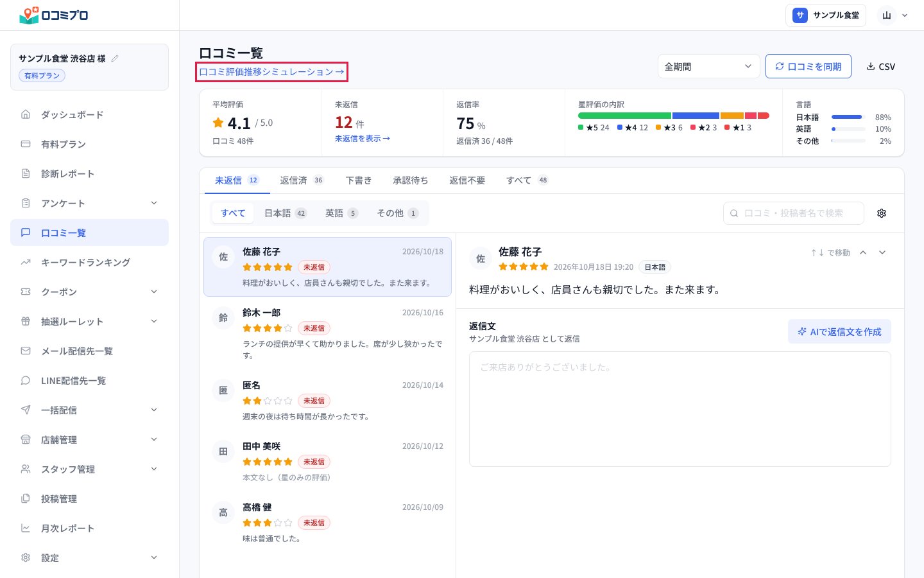Switch to the 承認待ち tab
924x578 pixels.
point(410,180)
